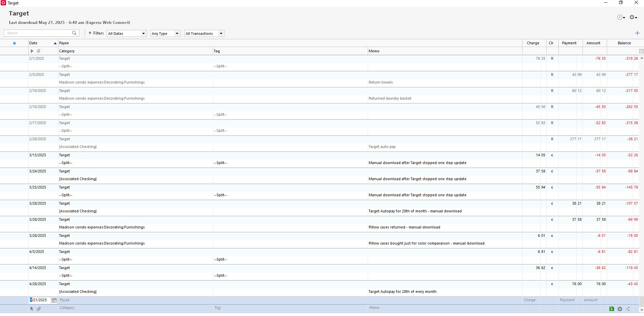The image size is (644, 316).
Task: Click the Filters funnel toggle
Action: pyautogui.click(x=96, y=33)
